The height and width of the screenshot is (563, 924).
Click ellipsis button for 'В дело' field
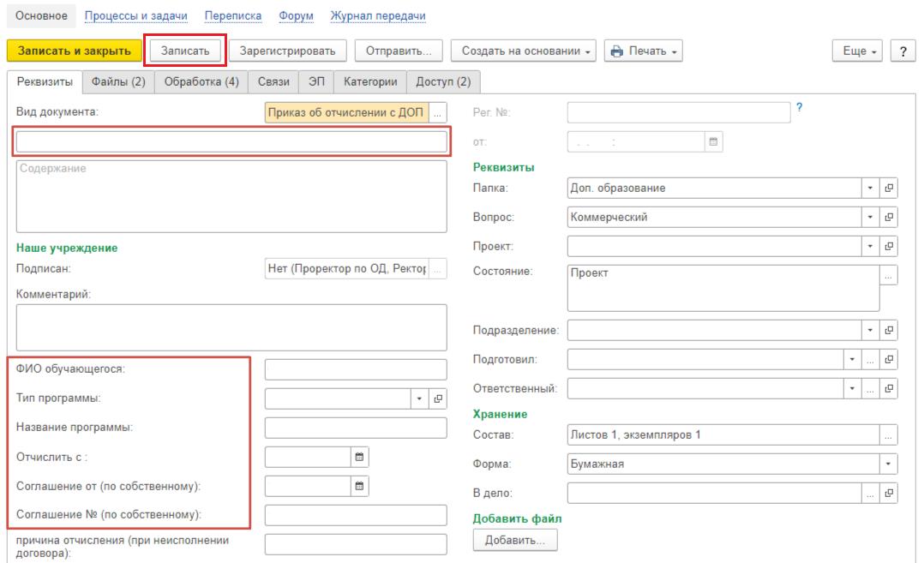click(x=870, y=493)
